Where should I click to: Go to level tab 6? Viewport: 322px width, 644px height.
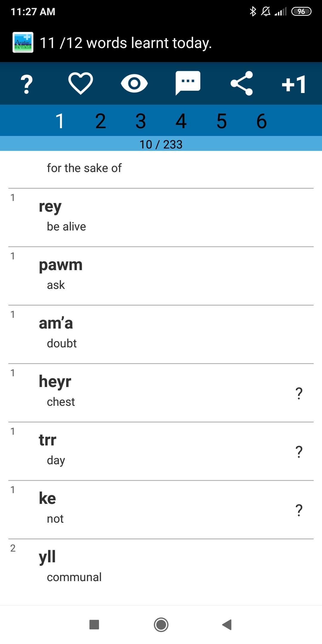[x=261, y=121]
